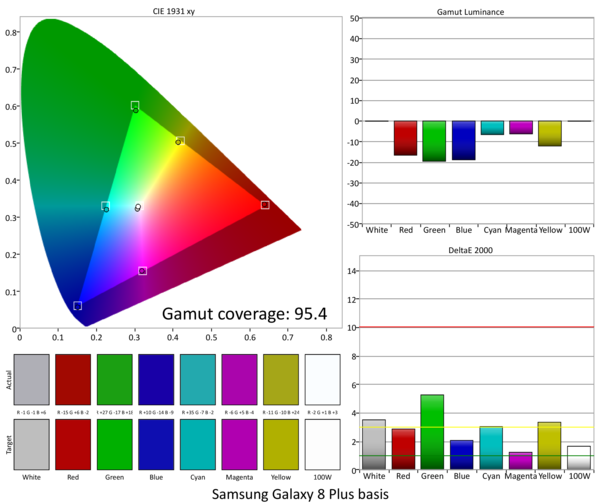Select the Actual Green color swatch
The height and width of the screenshot is (504, 600).
coord(115,379)
